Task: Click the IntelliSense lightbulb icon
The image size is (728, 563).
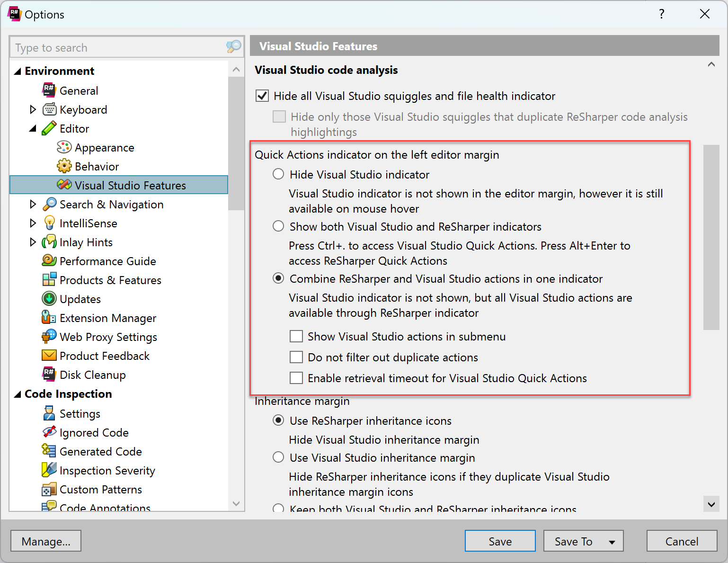Action: coord(49,223)
